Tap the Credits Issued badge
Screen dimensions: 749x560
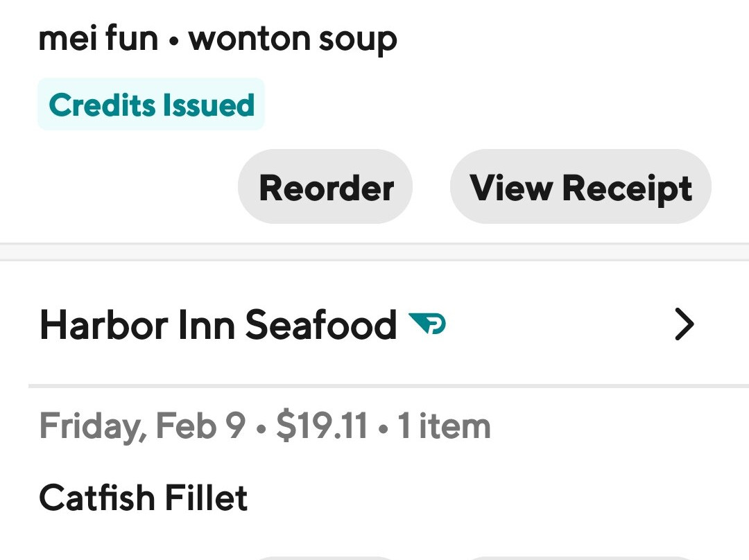[151, 105]
